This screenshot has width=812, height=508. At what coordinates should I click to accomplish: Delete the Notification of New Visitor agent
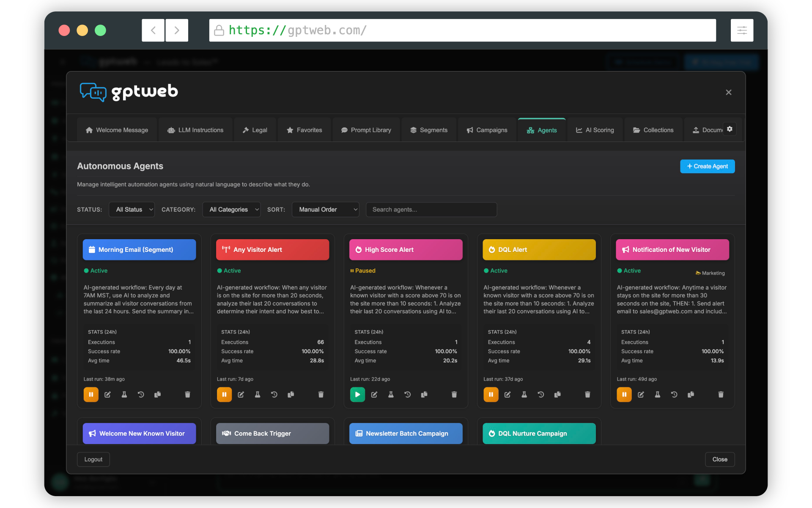tap(721, 395)
